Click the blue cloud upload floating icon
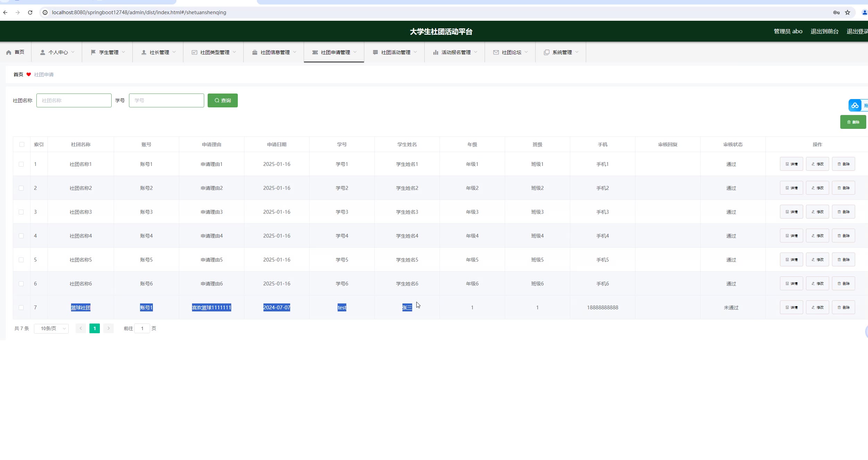The image size is (868, 460). 855,105
